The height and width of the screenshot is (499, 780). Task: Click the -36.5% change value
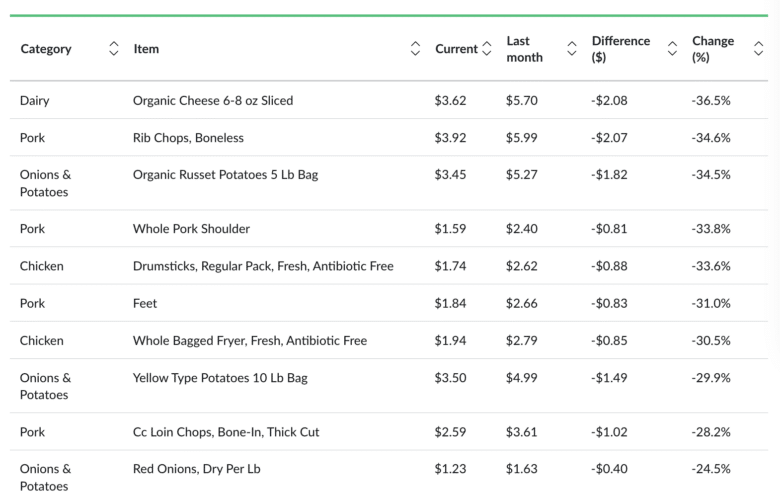pyautogui.click(x=710, y=100)
